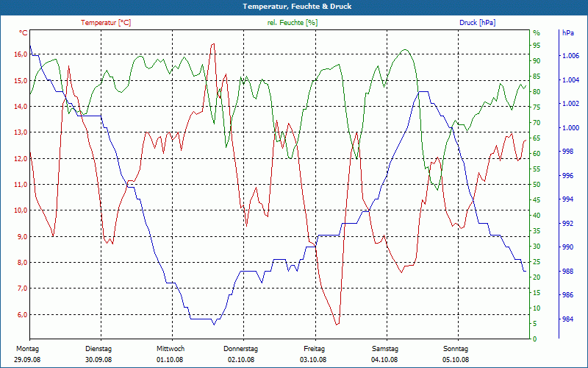Click temperature axis value '16,0'
The width and height of the screenshot is (588, 368).
21,54
